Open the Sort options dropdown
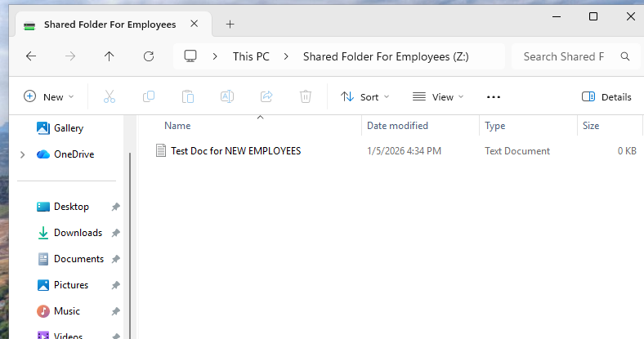 [x=364, y=96]
